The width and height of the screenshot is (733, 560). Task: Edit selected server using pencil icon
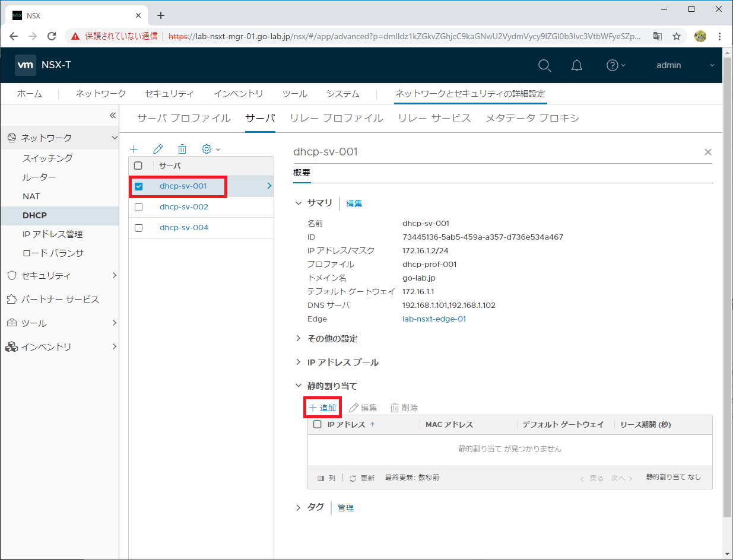(x=158, y=149)
